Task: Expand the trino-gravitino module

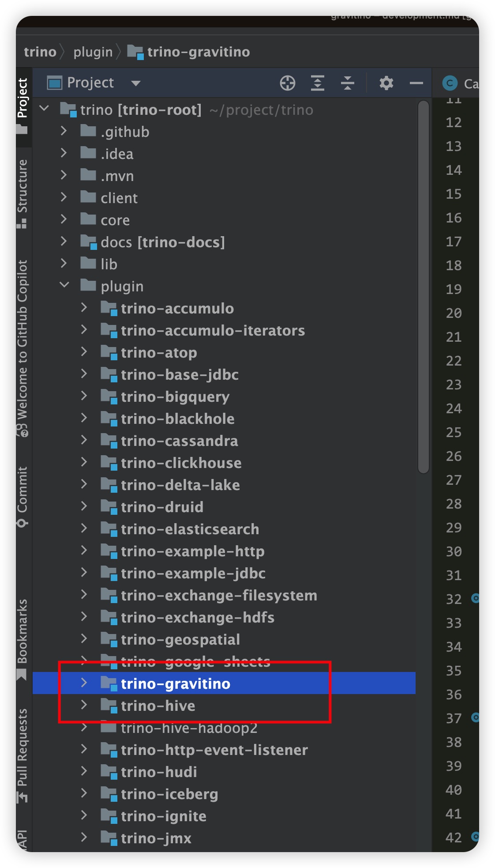Action: pyautogui.click(x=84, y=683)
